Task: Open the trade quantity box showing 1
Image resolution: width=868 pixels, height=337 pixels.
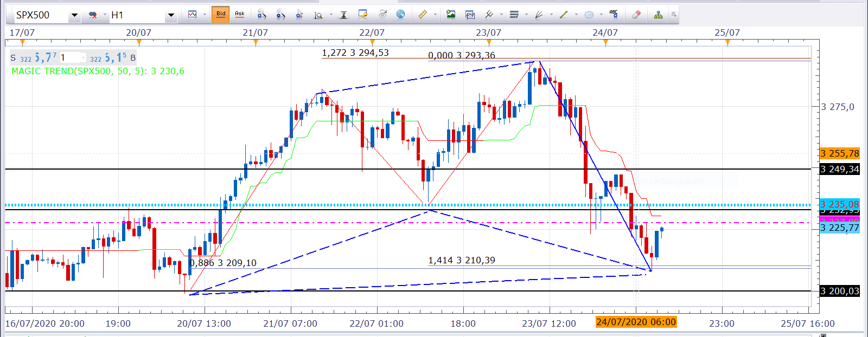Action: tap(72, 57)
